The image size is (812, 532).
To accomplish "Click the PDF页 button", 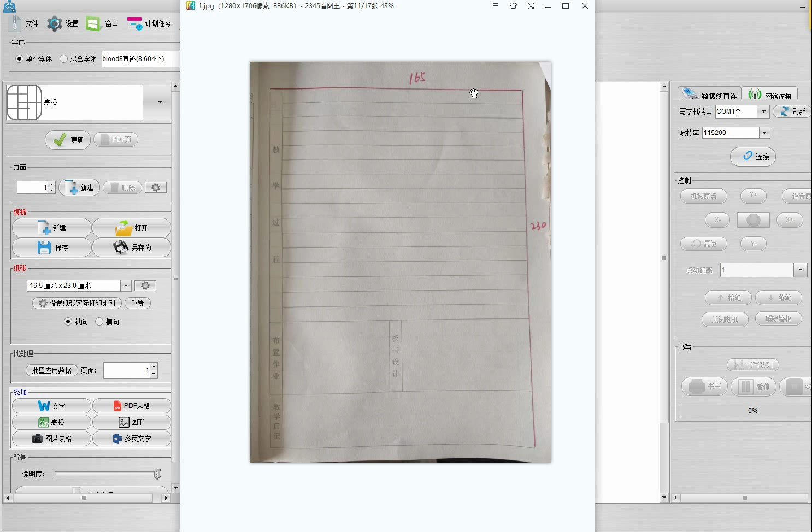I will 116,140.
